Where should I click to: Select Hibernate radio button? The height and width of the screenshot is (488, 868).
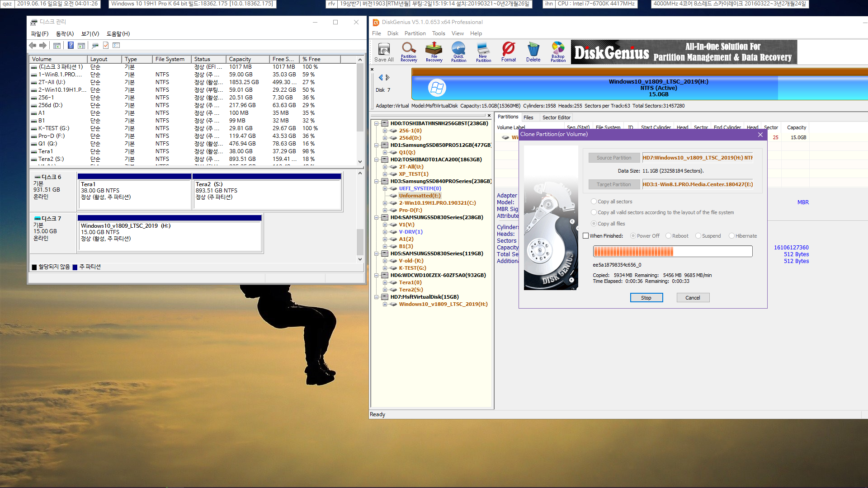tap(731, 236)
